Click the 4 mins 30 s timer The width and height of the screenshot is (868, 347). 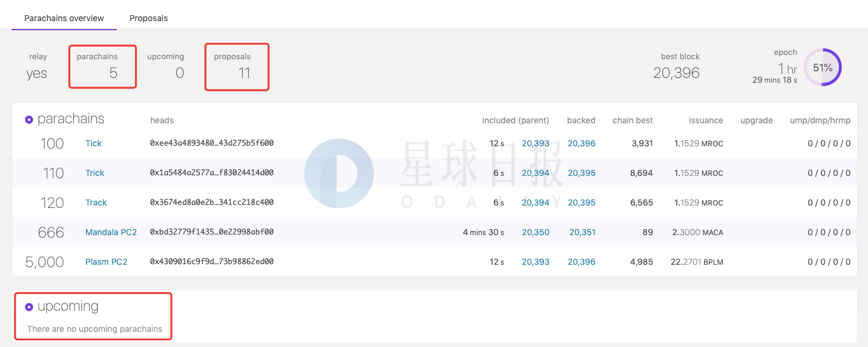(x=484, y=232)
